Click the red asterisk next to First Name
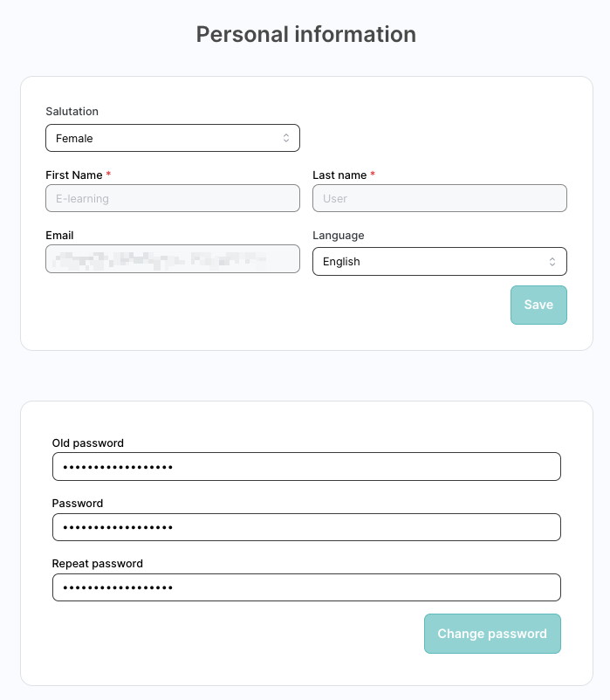Image resolution: width=610 pixels, height=700 pixels. coord(108,175)
